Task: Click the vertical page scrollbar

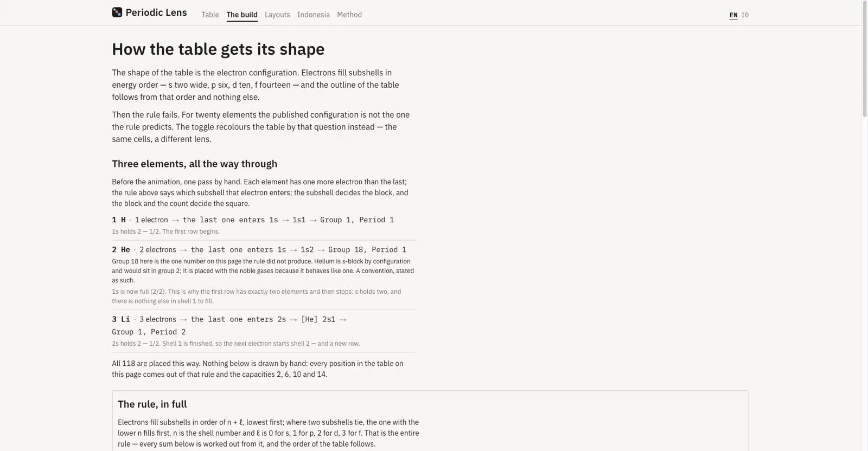Action: tap(865, 225)
